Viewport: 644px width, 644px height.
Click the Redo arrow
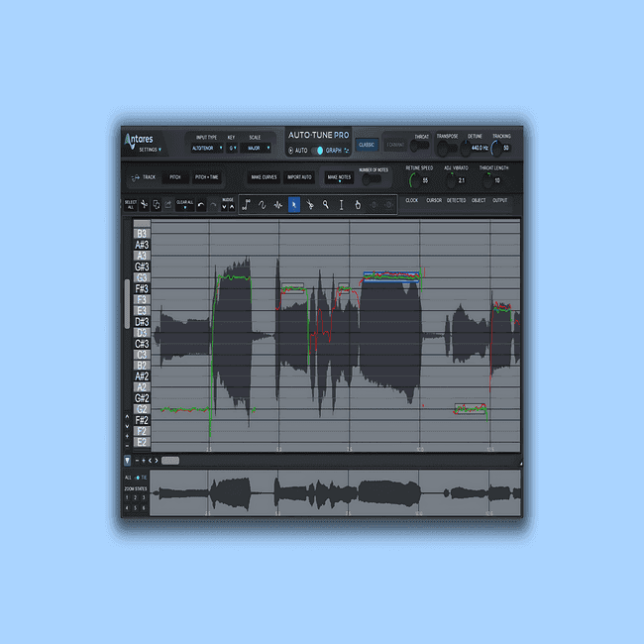213,205
